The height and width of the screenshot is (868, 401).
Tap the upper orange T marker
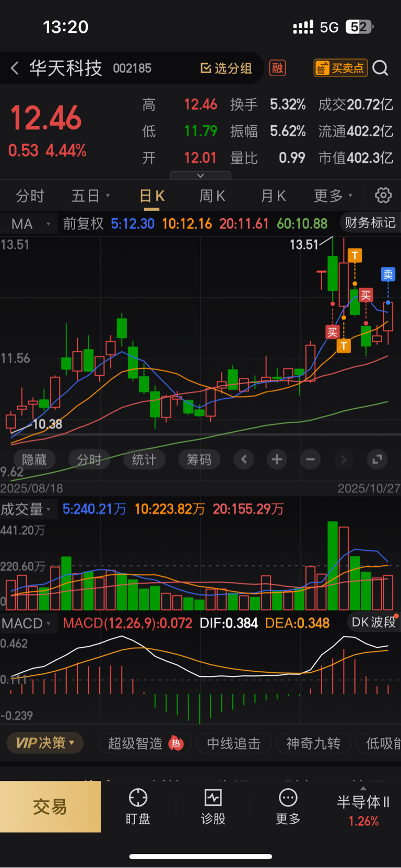pyautogui.click(x=355, y=255)
